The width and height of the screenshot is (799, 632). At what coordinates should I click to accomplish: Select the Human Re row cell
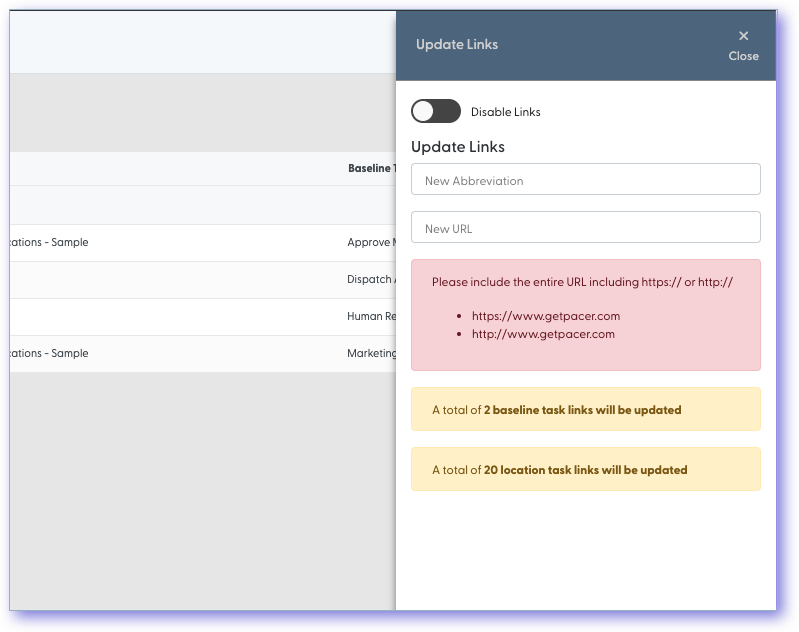(x=371, y=317)
